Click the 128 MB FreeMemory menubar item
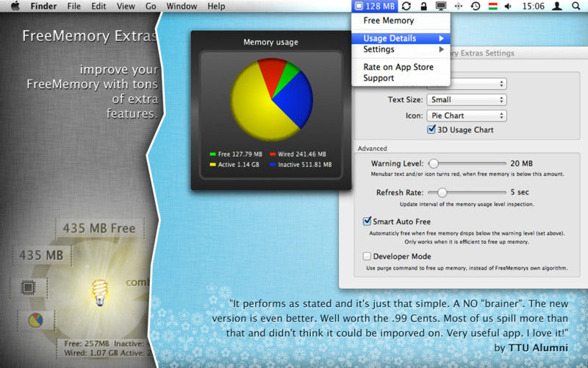The width and height of the screenshot is (588, 368). (375, 6)
